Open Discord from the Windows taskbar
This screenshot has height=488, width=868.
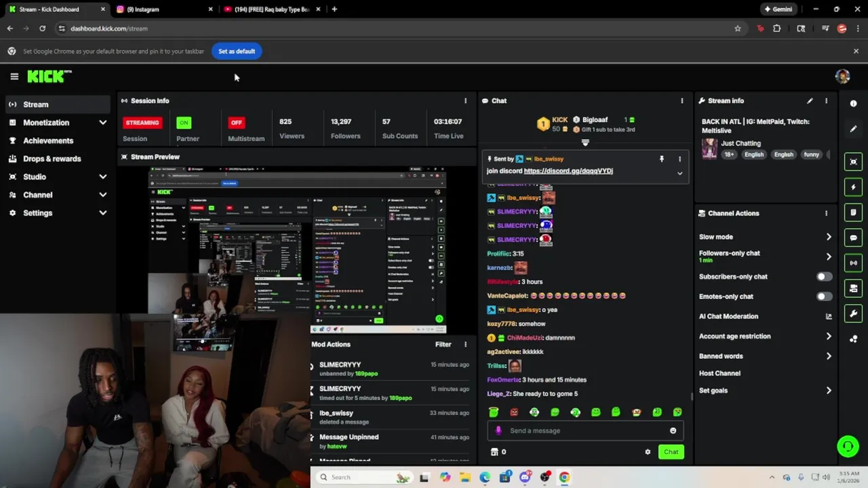(x=525, y=477)
